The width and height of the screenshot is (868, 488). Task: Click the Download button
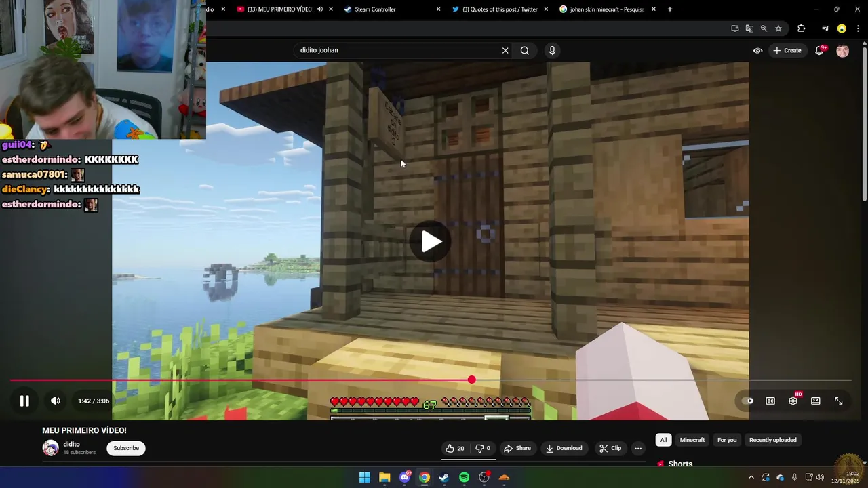point(564,448)
